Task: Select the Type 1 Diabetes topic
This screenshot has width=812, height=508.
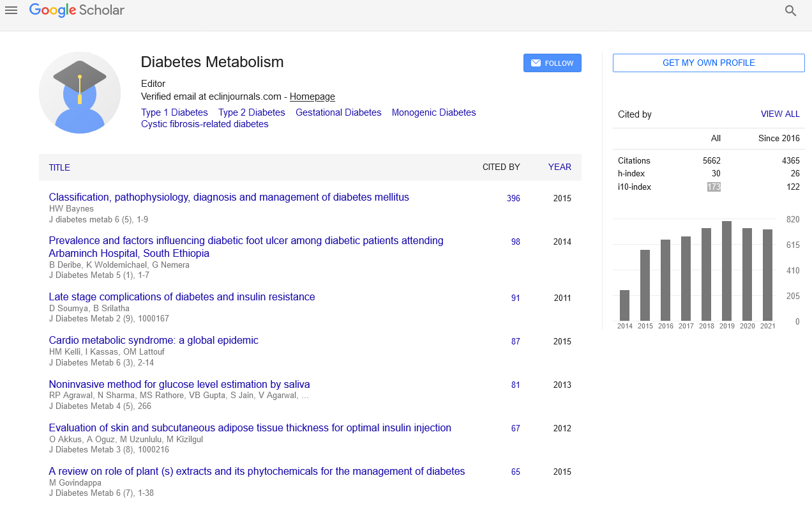Action: pyautogui.click(x=174, y=112)
